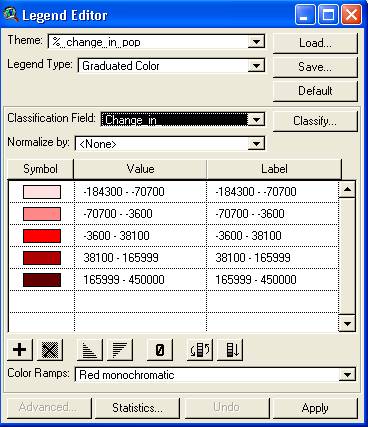Viewport: 368px width, 427px height.
Task: Click the Load... button
Action: (315, 43)
